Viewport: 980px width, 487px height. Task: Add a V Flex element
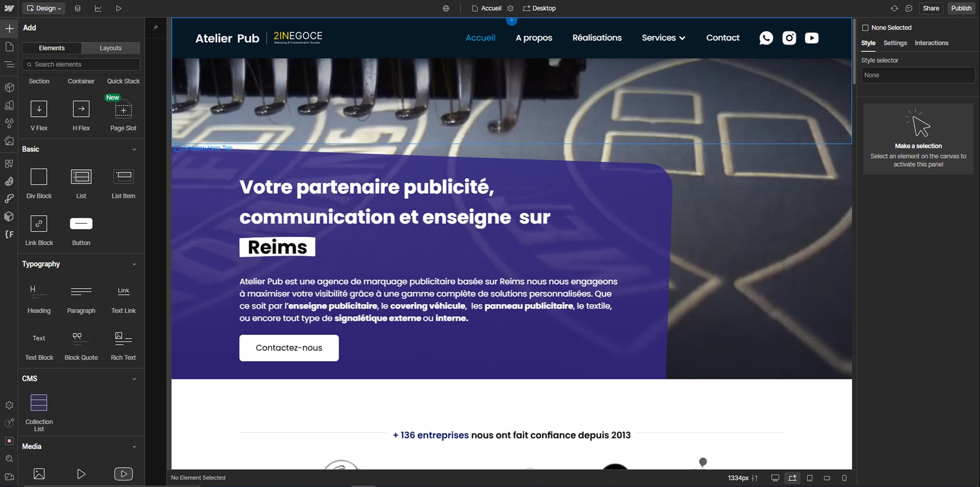point(39,115)
